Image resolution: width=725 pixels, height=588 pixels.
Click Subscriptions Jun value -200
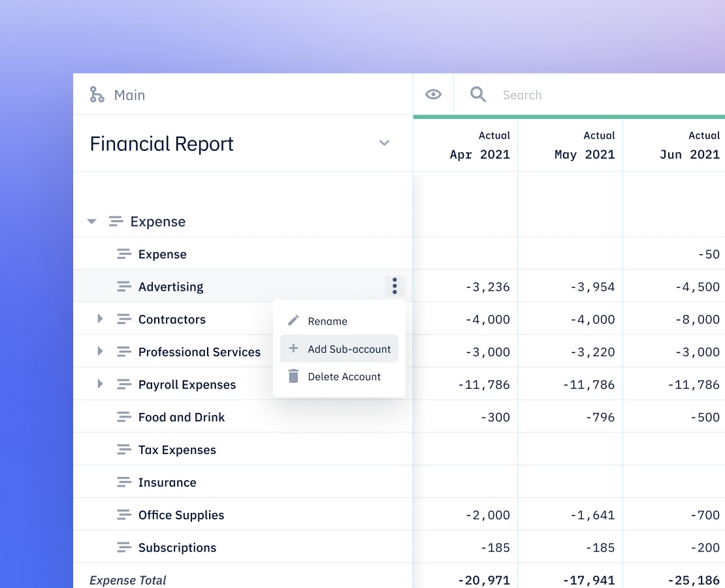[x=705, y=547]
